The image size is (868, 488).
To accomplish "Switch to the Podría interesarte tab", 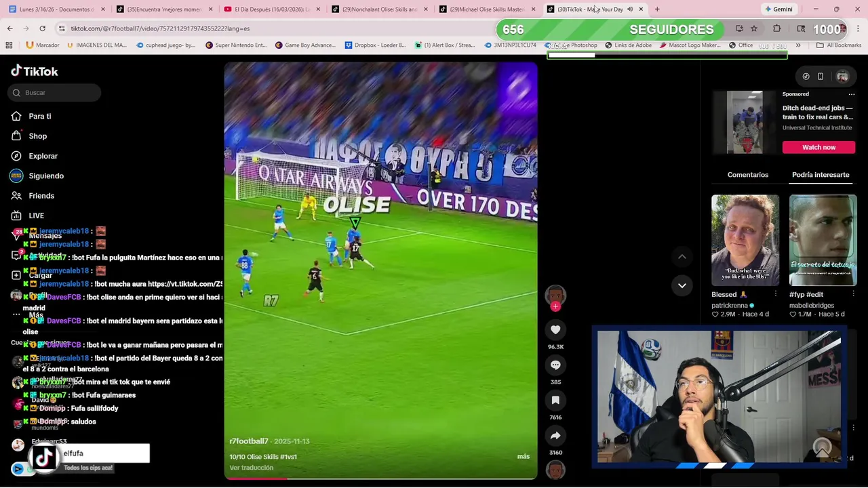I will coord(821,175).
